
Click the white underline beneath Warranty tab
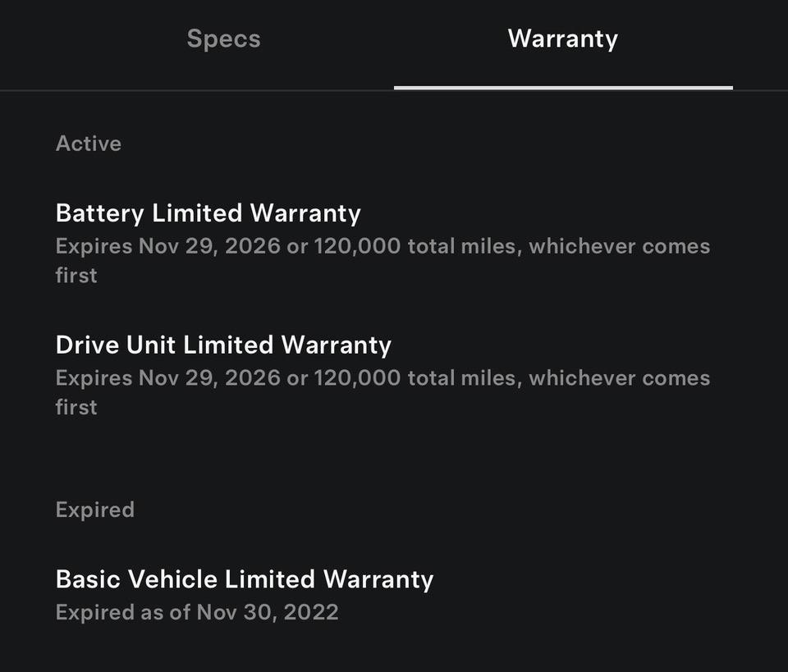point(562,87)
